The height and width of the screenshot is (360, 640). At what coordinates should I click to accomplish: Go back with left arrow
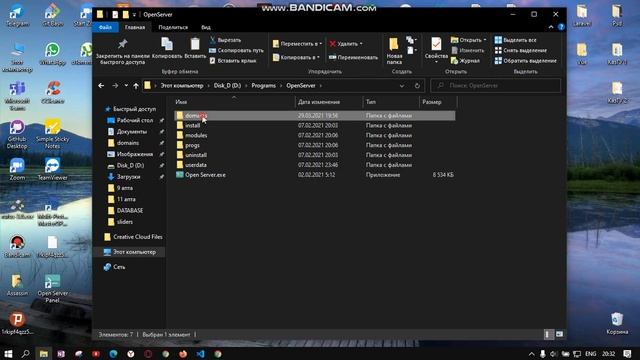[x=101, y=86]
